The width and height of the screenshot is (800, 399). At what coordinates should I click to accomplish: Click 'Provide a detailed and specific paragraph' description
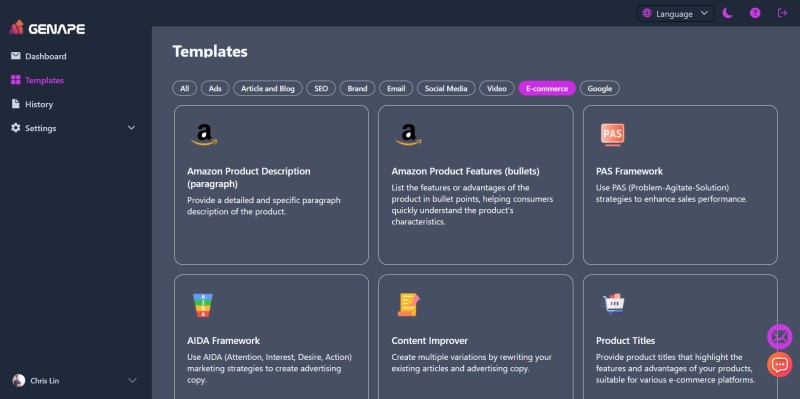(264, 206)
